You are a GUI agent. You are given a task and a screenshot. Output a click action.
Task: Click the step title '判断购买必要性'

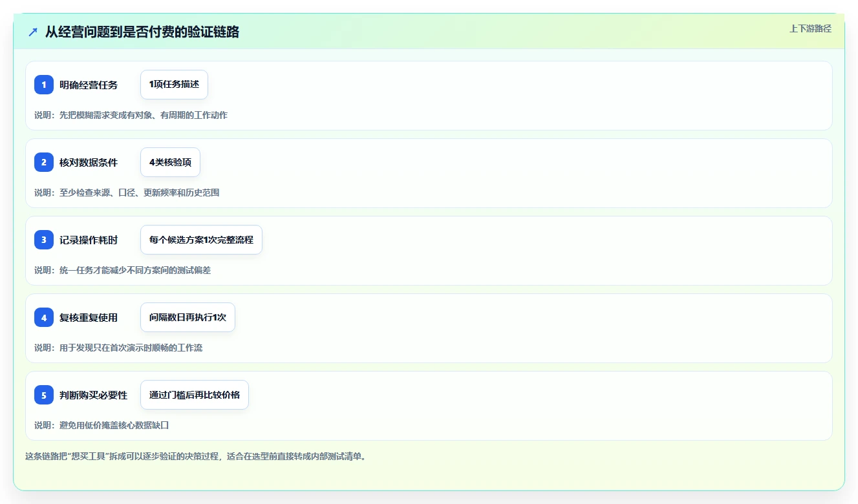point(94,395)
